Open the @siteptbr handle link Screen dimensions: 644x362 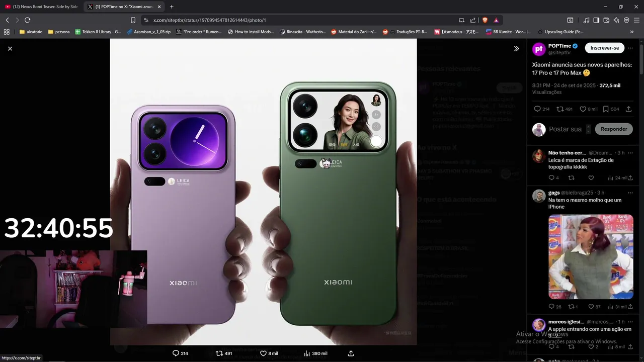559,52
